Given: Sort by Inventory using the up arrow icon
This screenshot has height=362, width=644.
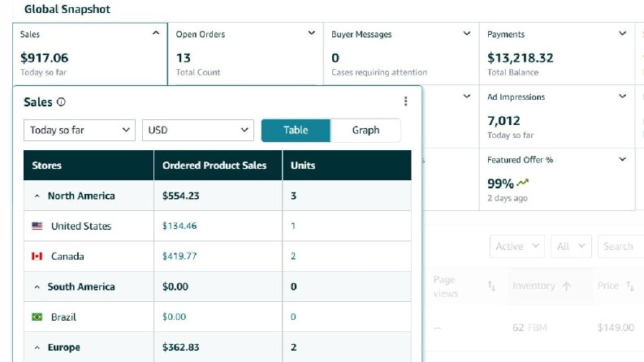Looking at the screenshot, I should coord(567,286).
